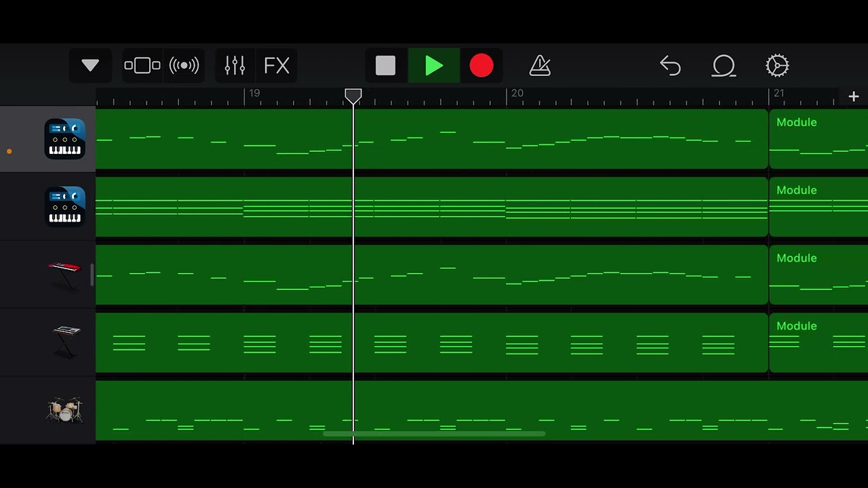Image resolution: width=868 pixels, height=488 pixels.
Task: Select the first synth keyboard track icon
Action: pyautogui.click(x=65, y=139)
